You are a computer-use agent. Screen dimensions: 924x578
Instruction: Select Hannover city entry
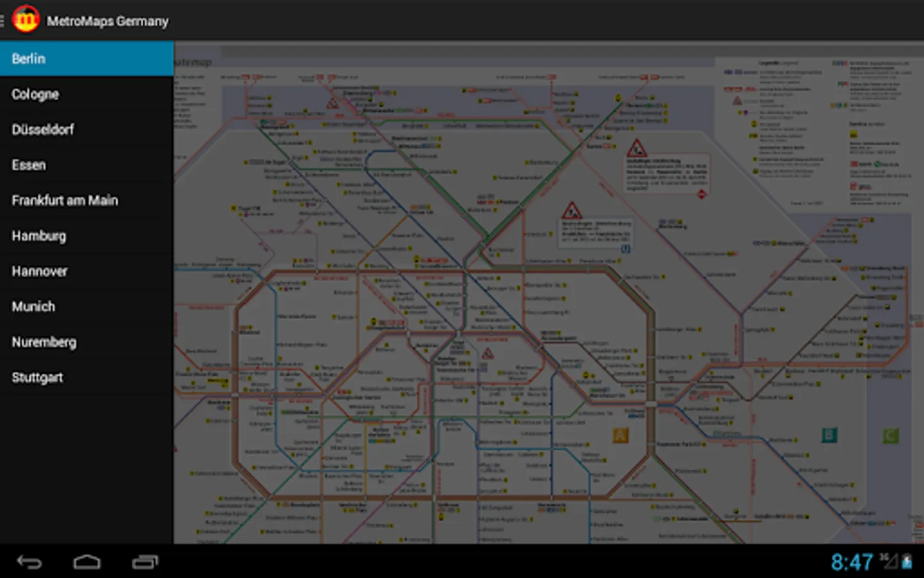[x=87, y=271]
